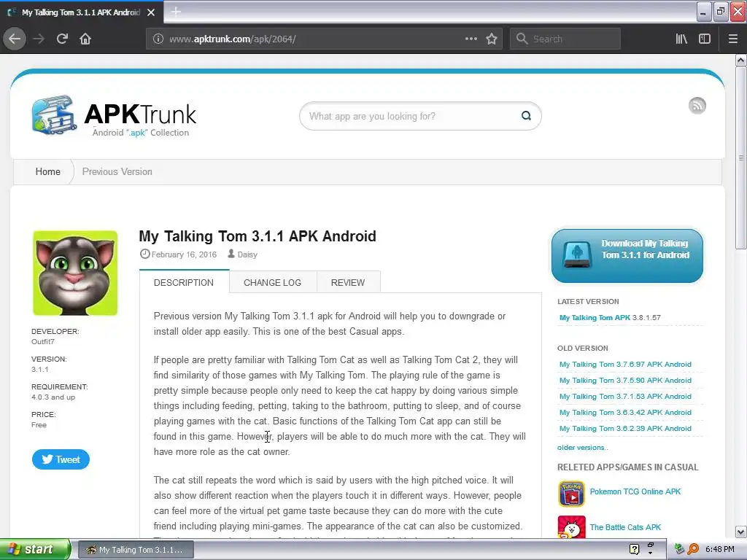Click the help question mark tray icon
This screenshot has width=747, height=560.
pyautogui.click(x=634, y=549)
